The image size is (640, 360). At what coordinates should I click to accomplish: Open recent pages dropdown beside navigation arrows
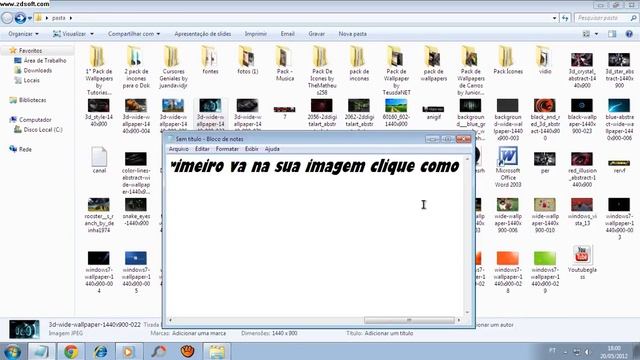[x=30, y=18]
